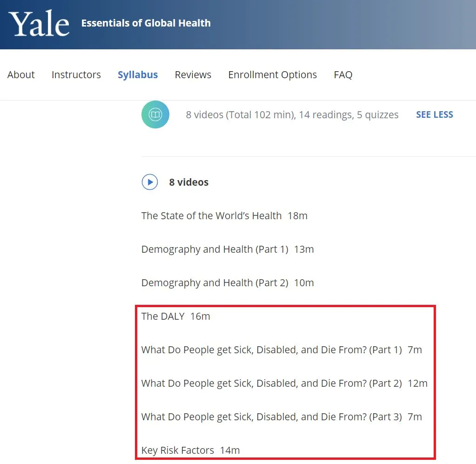Select the Syllabus tab
This screenshot has width=476, height=464.
click(x=138, y=74)
